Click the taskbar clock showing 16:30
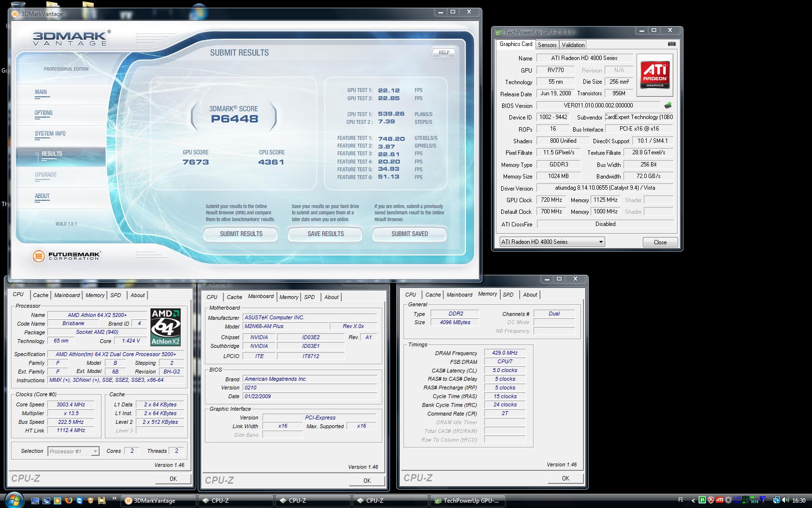This screenshot has width=812, height=508. tap(798, 501)
